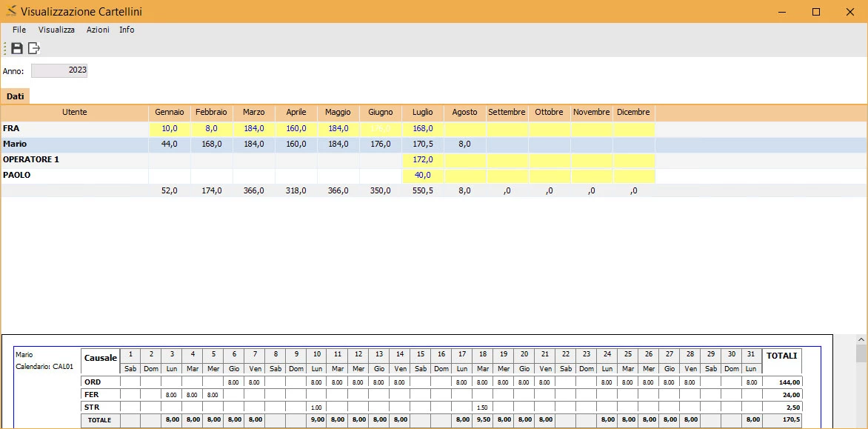The image size is (868, 429).
Task: Open the Azioni menu
Action: coord(98,30)
